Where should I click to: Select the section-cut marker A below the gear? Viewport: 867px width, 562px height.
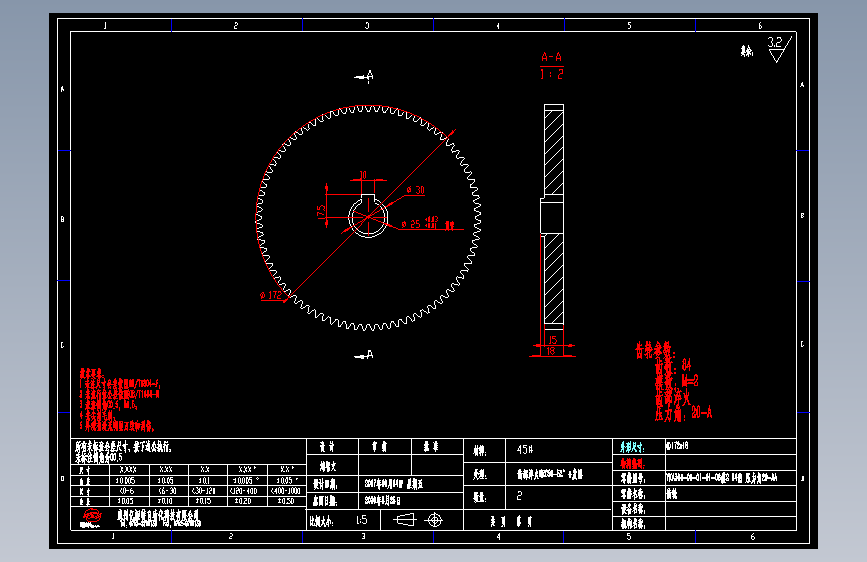tap(364, 355)
